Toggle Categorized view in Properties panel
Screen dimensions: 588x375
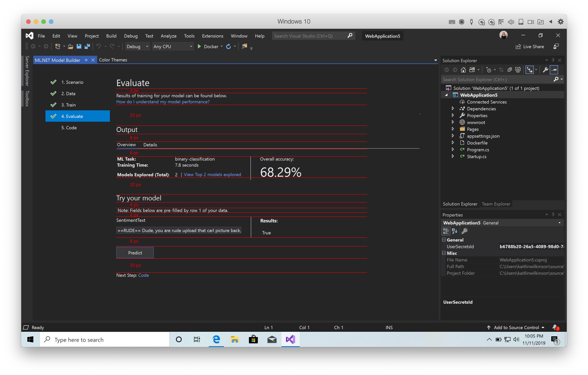pyautogui.click(x=446, y=231)
